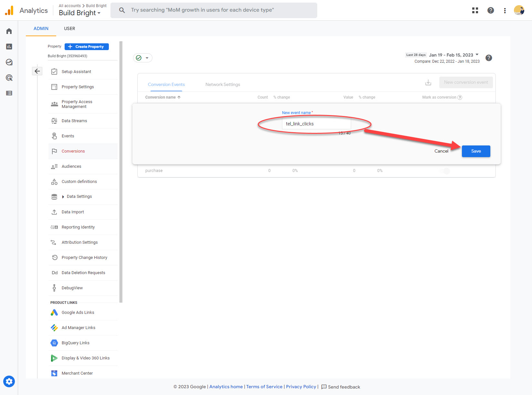Click the back arrow button

point(37,71)
